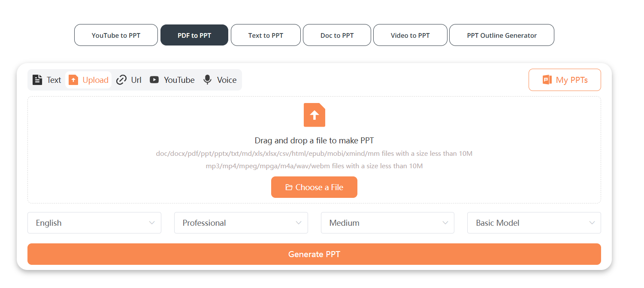Switch to the YouTube to PPT tab
This screenshot has height=288, width=644.
coord(116,35)
